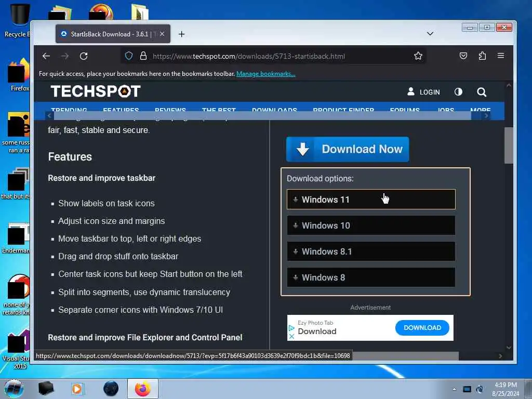This screenshot has width=532, height=399.
Task: Click 'Show labels on task icons' text
Action: click(106, 203)
